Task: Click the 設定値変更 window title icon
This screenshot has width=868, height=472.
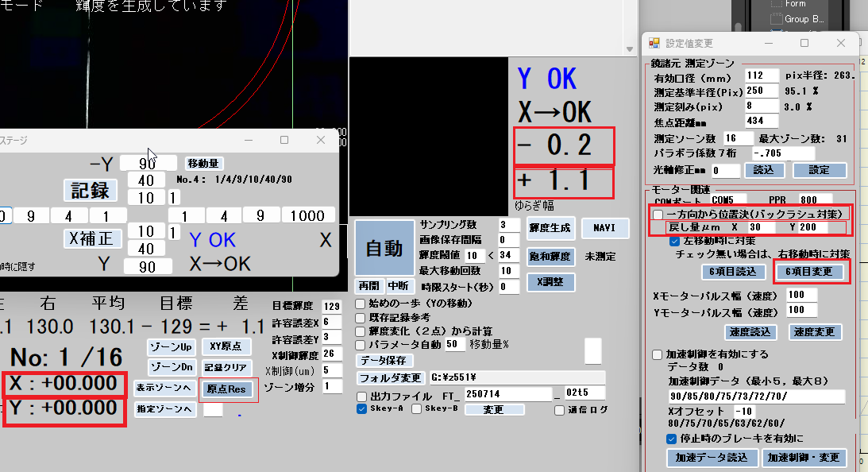Action: (x=654, y=43)
